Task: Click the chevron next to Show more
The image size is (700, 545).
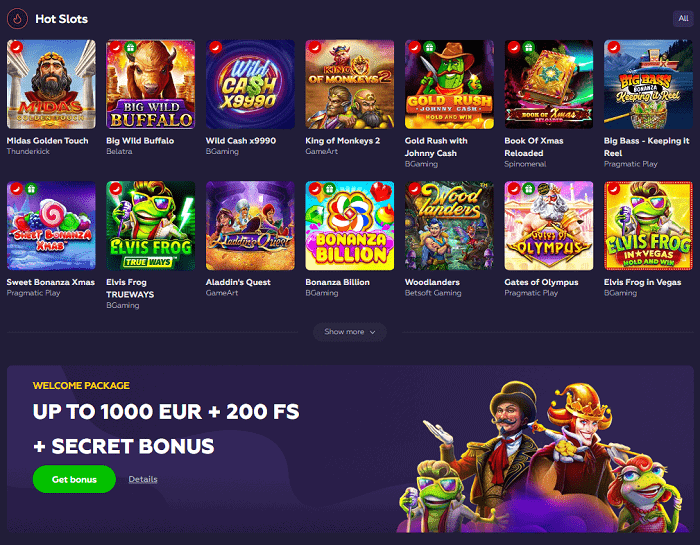Action: pyautogui.click(x=372, y=332)
